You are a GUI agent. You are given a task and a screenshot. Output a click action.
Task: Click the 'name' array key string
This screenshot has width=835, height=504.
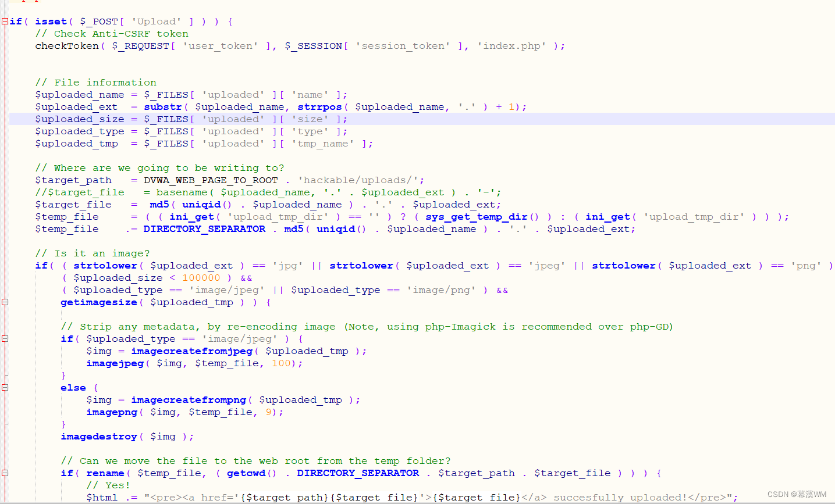click(310, 95)
